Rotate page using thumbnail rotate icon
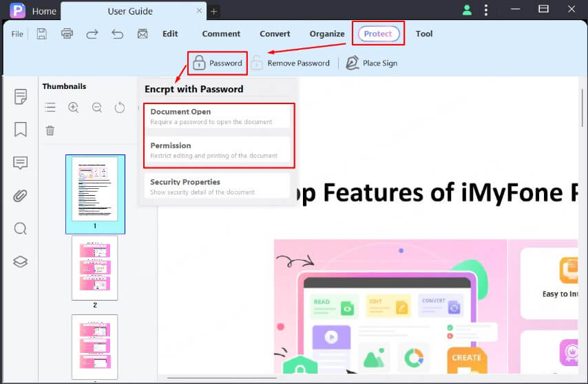 tap(120, 108)
